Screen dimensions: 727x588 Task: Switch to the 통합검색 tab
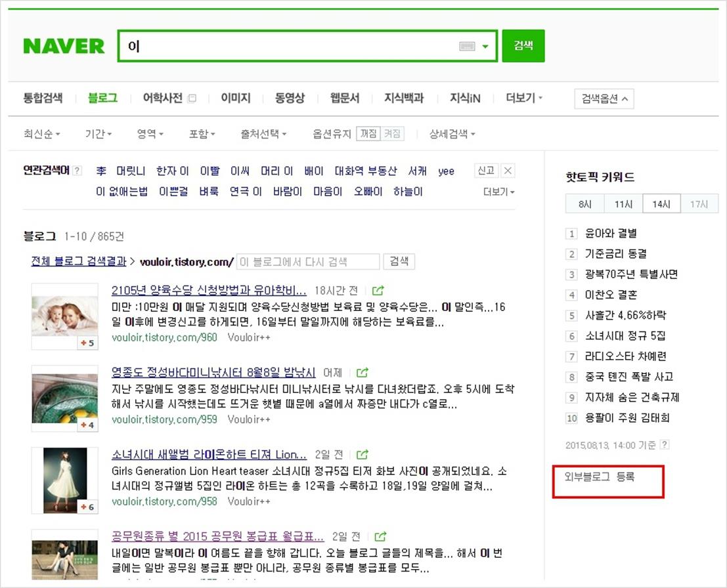point(43,98)
